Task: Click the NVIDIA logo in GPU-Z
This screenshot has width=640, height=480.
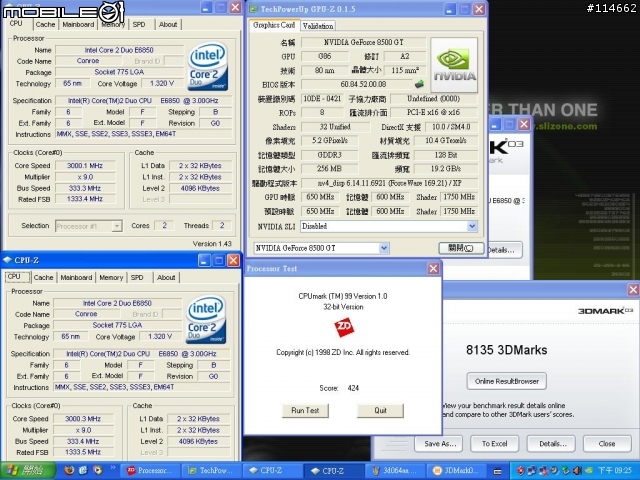Action: click(x=454, y=65)
